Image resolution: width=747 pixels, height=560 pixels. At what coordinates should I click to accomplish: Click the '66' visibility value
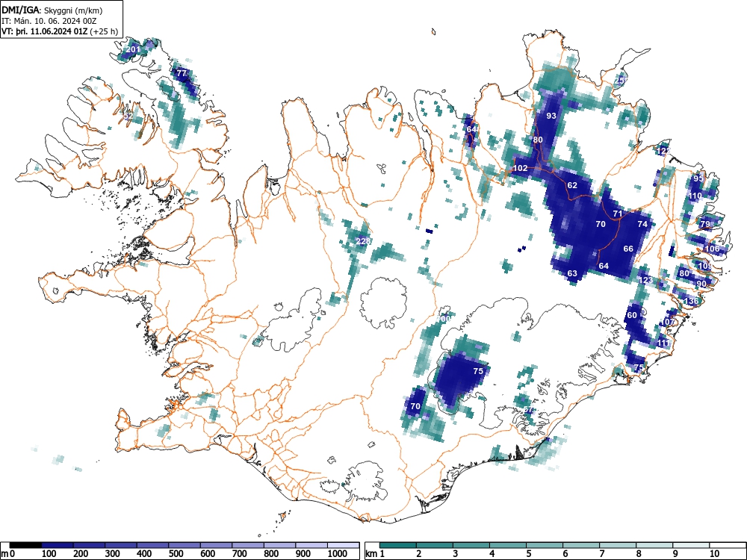pos(628,249)
